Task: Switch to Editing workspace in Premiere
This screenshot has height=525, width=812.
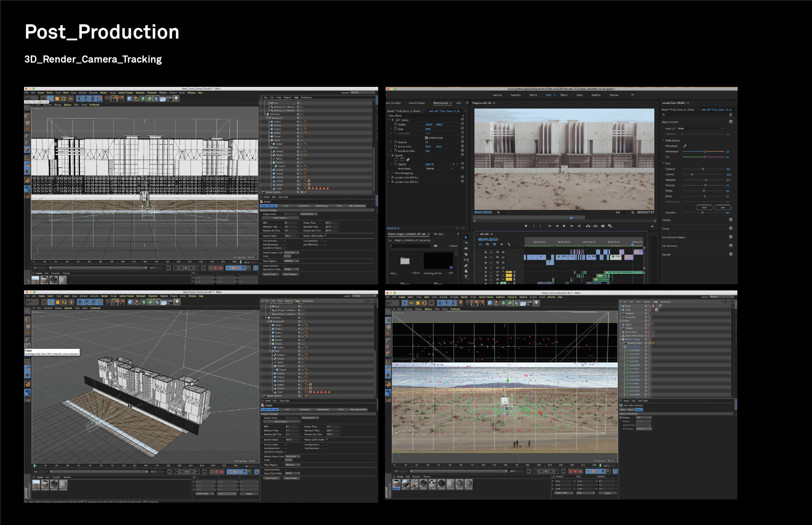Action: point(533,95)
